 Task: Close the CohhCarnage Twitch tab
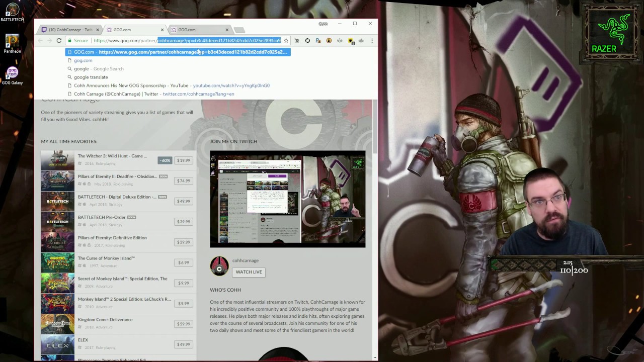coord(98,30)
